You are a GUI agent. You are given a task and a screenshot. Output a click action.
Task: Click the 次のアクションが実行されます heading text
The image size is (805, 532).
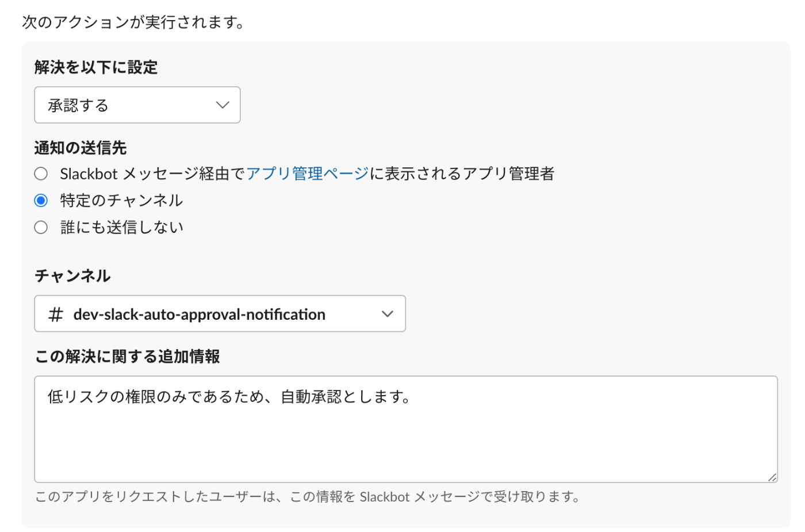[x=133, y=22]
